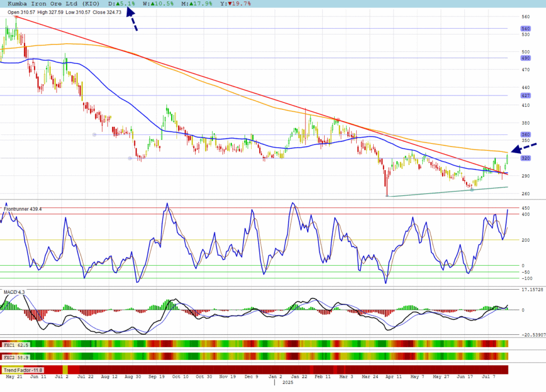Click the FXC1 62.5 heat strip label
546x392 pixels.
(16, 345)
